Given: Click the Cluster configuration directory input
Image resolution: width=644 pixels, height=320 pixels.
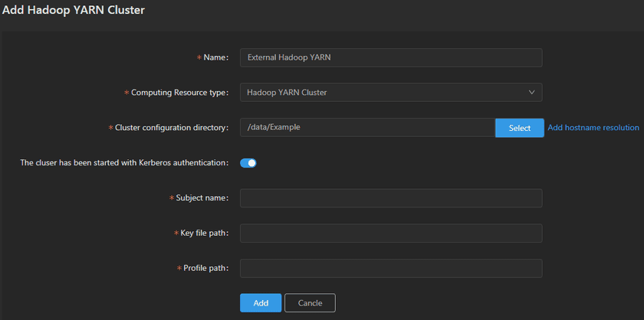Looking at the screenshot, I should coord(367,128).
